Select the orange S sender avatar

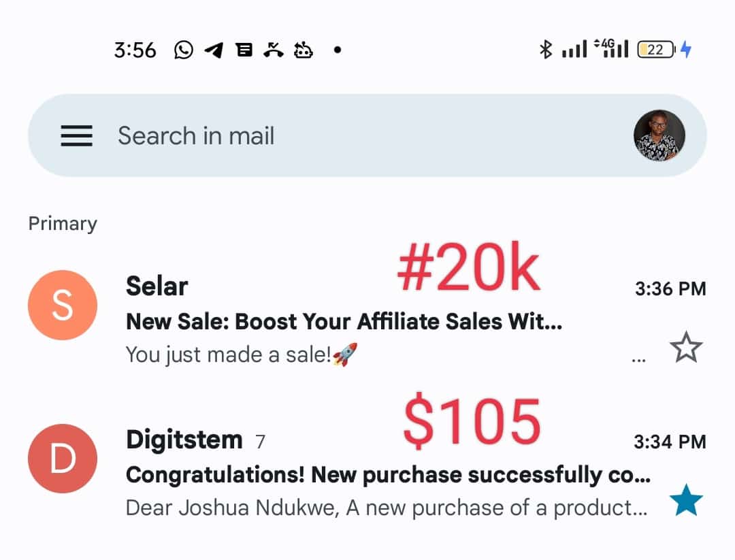63,305
